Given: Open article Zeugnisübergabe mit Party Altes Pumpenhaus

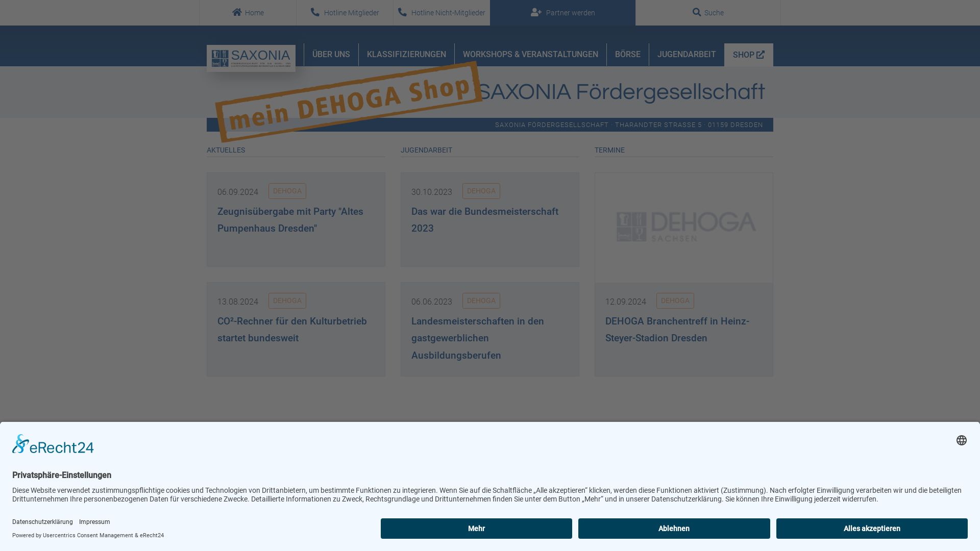Looking at the screenshot, I should pyautogui.click(x=290, y=220).
